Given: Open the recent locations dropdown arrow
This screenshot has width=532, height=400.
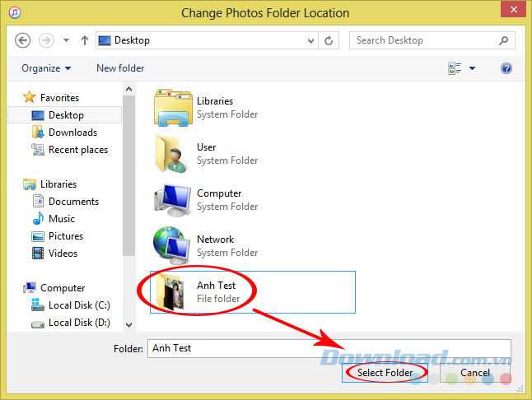Looking at the screenshot, I should (x=66, y=40).
